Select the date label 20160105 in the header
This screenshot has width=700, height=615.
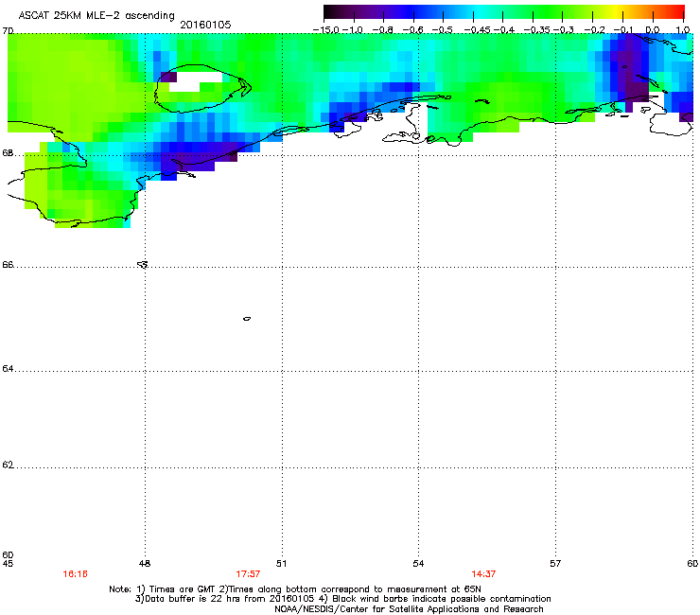(x=205, y=25)
